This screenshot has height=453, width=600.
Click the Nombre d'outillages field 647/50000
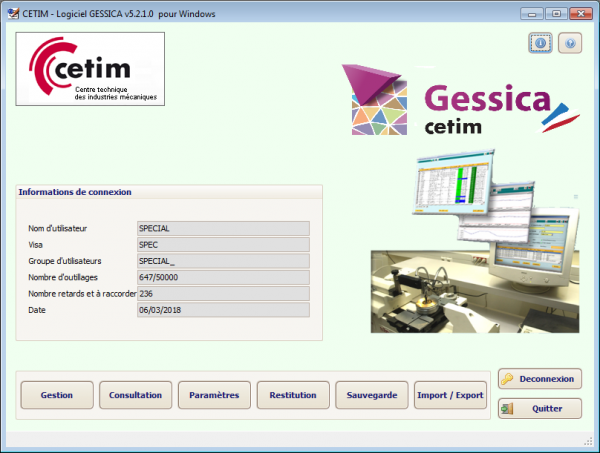223,277
